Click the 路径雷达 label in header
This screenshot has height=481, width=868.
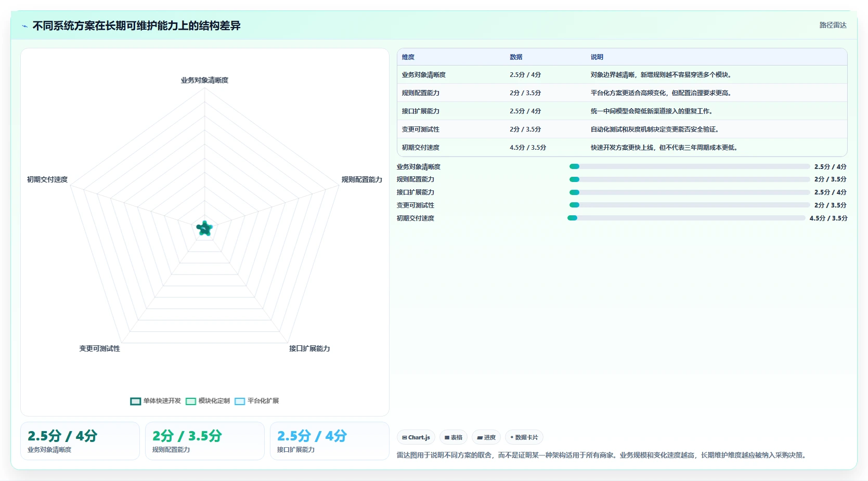pos(833,25)
